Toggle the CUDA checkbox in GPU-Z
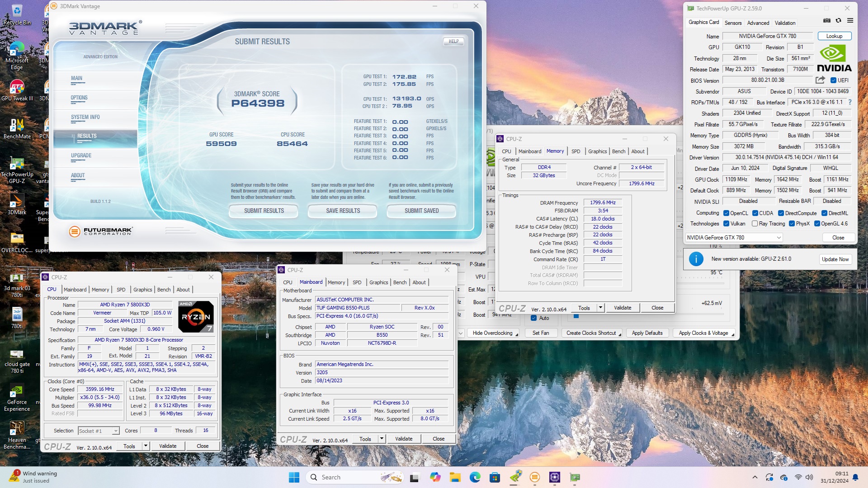This screenshot has height=488, width=868. pyautogui.click(x=755, y=213)
